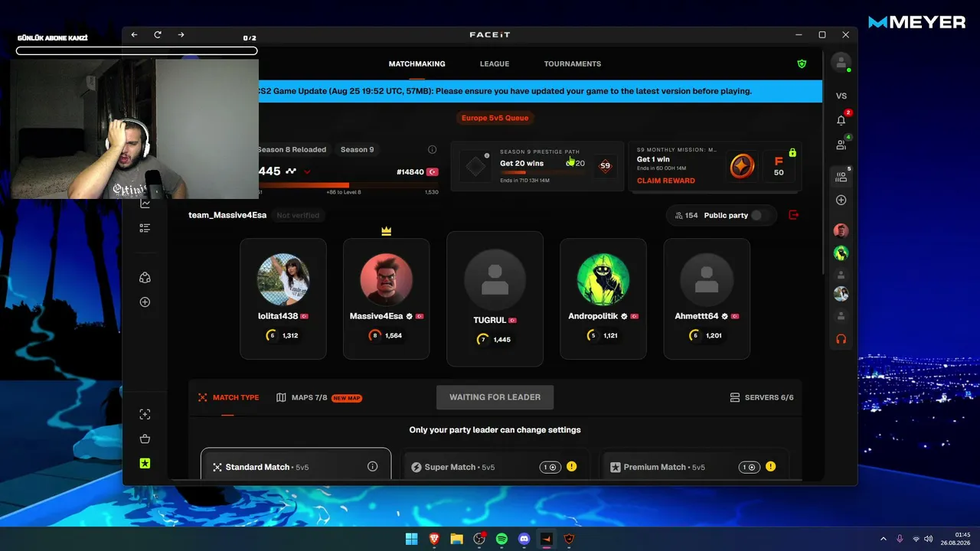Select the Season 8 Reloaded pill
The image size is (980, 551).
click(x=292, y=149)
